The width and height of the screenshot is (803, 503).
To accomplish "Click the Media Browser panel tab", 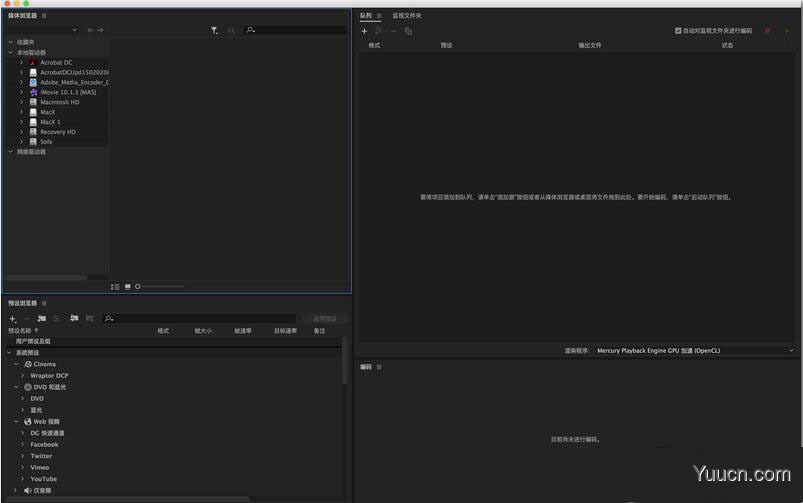I will (x=23, y=16).
